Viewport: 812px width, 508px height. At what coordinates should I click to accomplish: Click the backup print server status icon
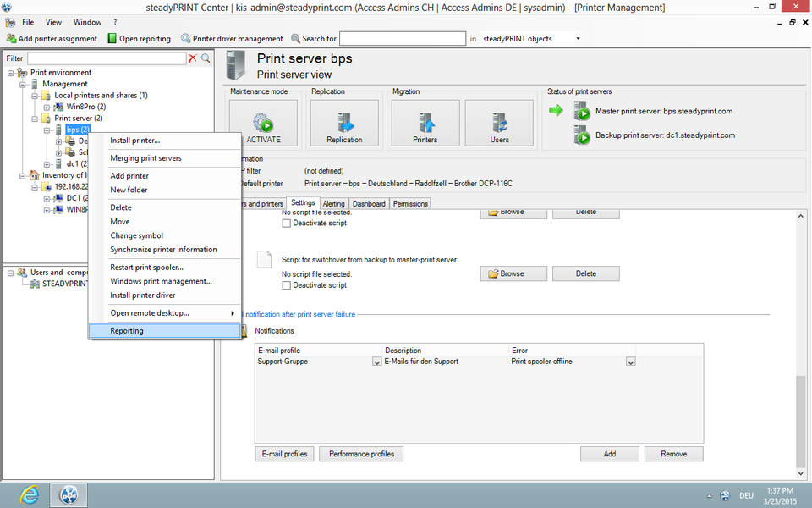pos(582,135)
